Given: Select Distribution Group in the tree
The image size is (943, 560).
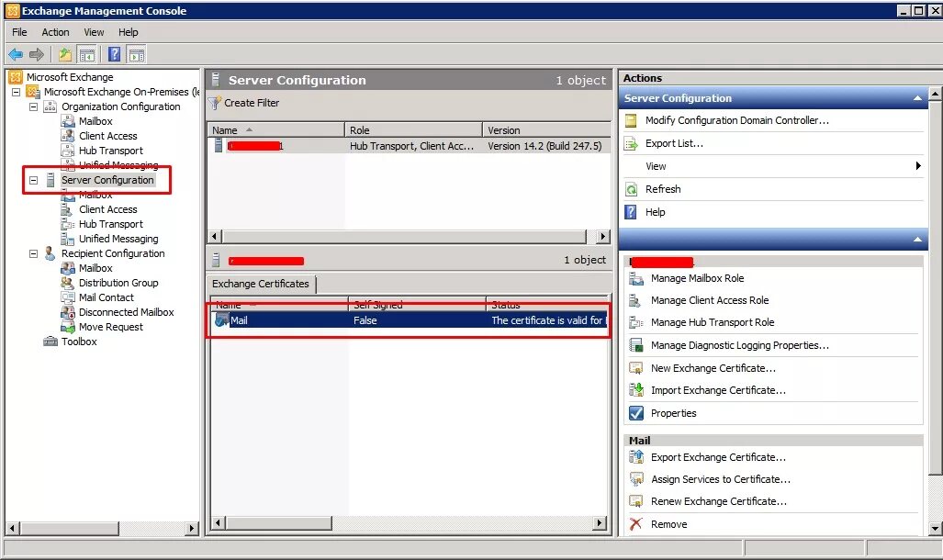Looking at the screenshot, I should 118,284.
